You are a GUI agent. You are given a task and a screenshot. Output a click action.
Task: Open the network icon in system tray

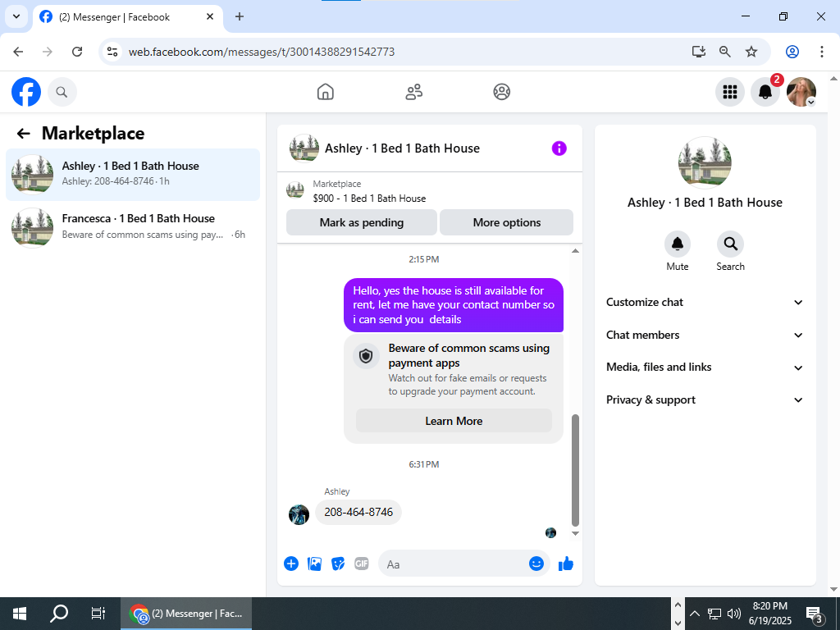714,614
